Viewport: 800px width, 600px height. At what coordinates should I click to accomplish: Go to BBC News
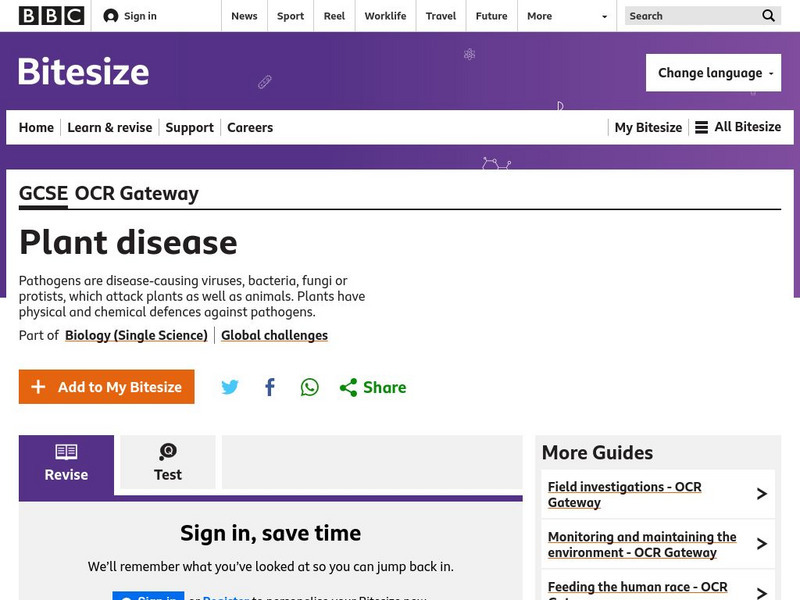244,16
